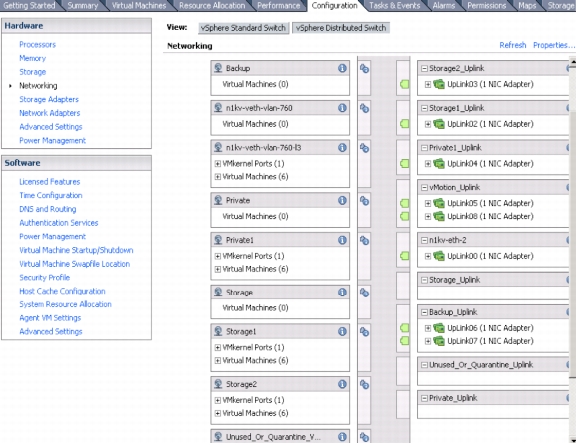Click the UpLink05 NIC adapter icon
The image size is (578, 445).
[x=439, y=203]
